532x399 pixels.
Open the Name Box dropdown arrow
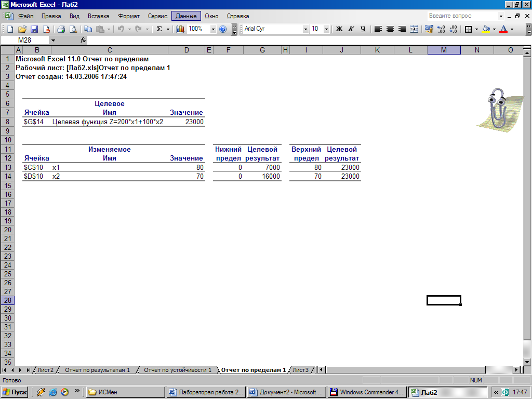click(53, 41)
